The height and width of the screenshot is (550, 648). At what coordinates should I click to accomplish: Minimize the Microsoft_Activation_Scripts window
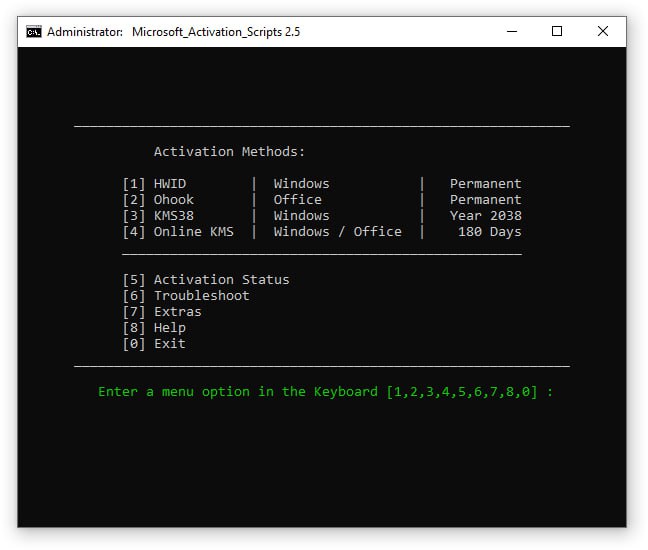point(511,31)
